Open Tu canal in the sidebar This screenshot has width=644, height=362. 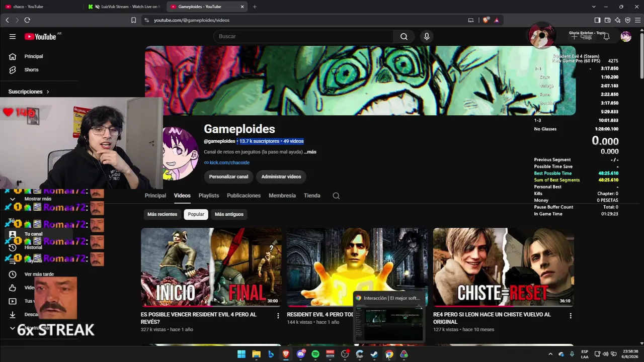[33, 234]
